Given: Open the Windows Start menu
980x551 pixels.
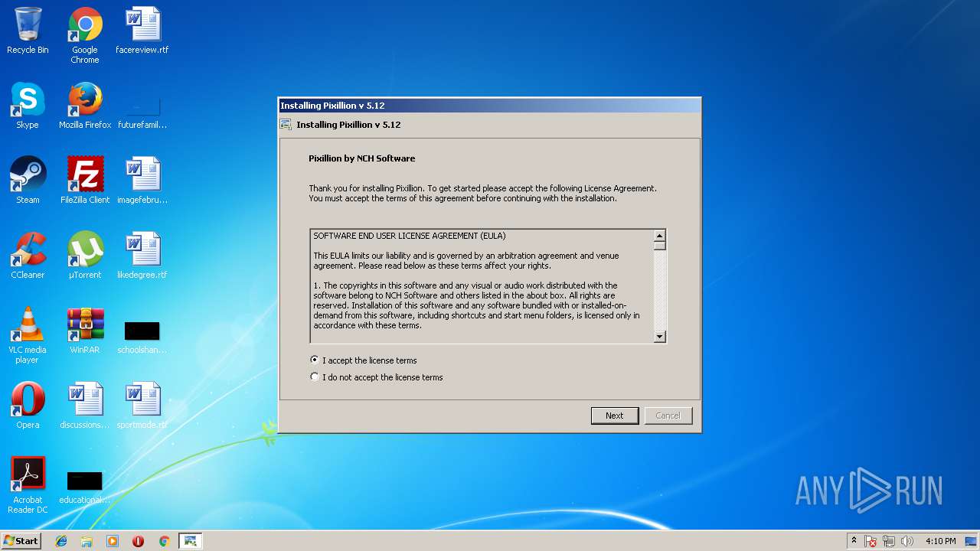Looking at the screenshot, I should (x=21, y=541).
